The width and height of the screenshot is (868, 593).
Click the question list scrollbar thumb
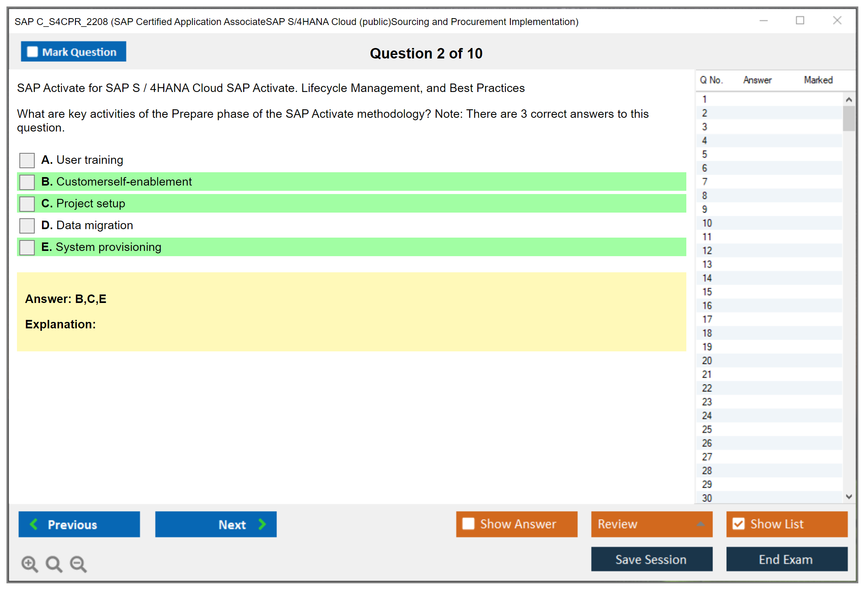tap(849, 118)
